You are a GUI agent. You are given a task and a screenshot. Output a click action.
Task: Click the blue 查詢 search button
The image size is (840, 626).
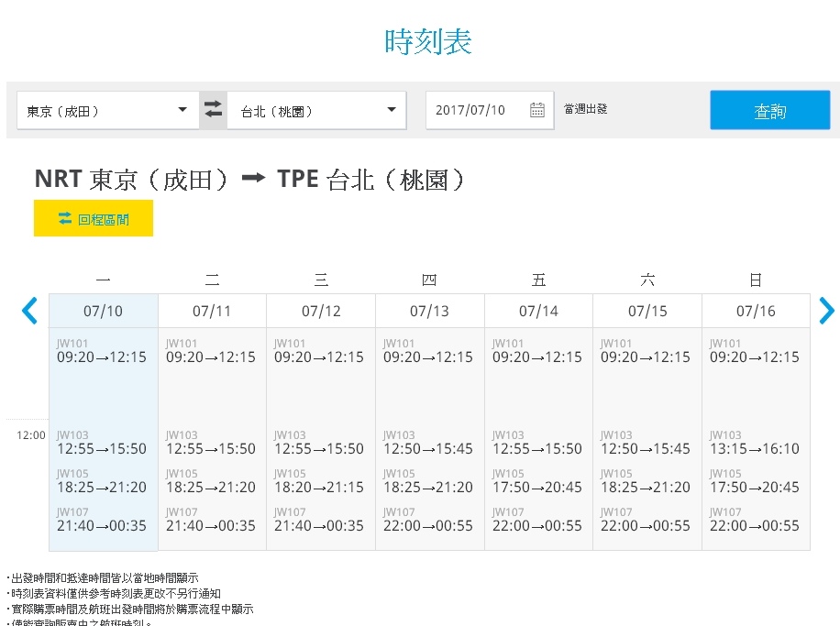click(769, 110)
